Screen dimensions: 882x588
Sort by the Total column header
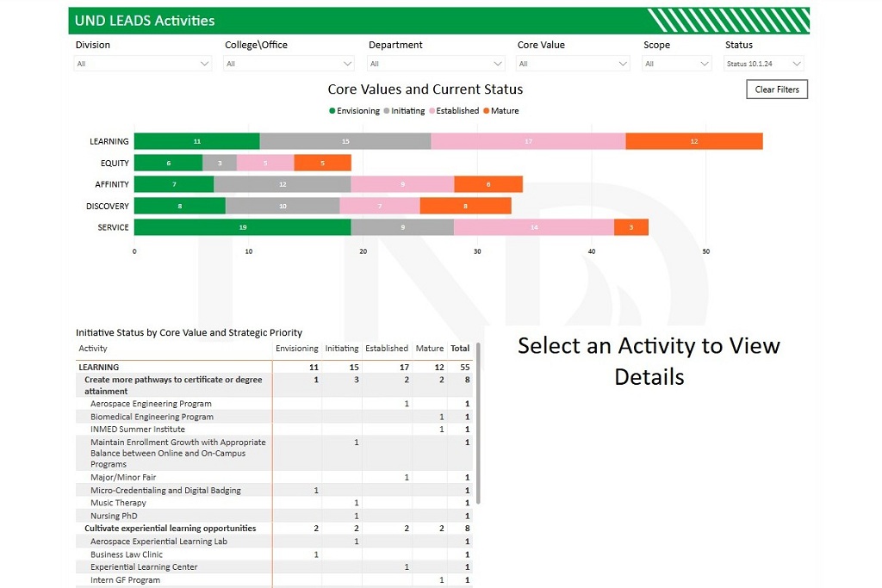(459, 348)
